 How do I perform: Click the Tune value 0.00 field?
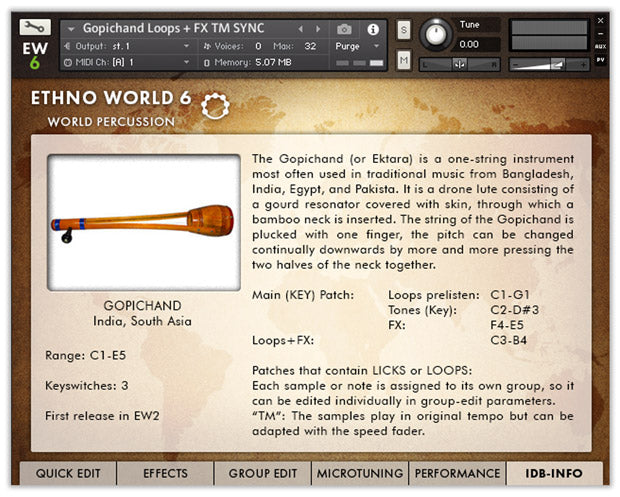[x=478, y=44]
